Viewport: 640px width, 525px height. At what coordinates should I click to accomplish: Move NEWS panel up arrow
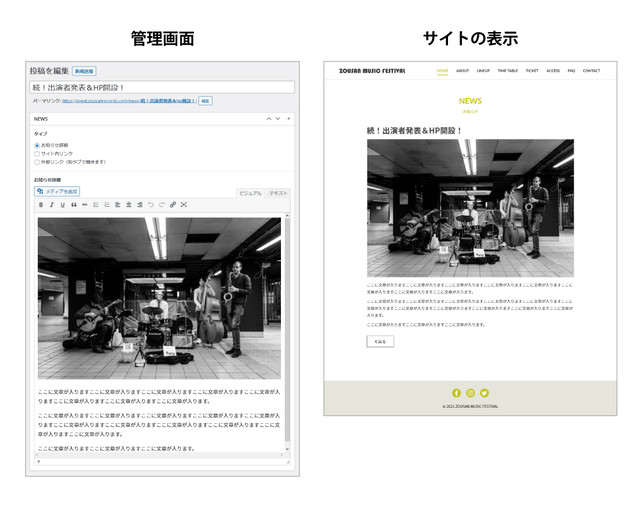(269, 119)
